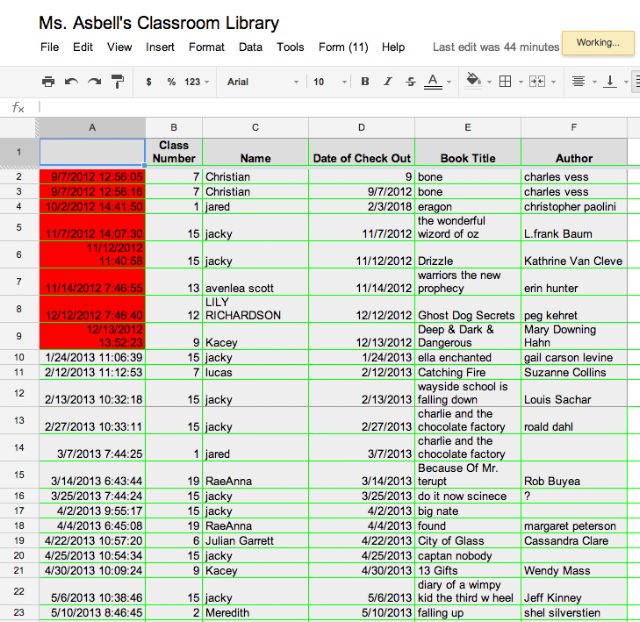Open the Edit menu
The height and width of the screenshot is (622, 640).
pos(83,47)
